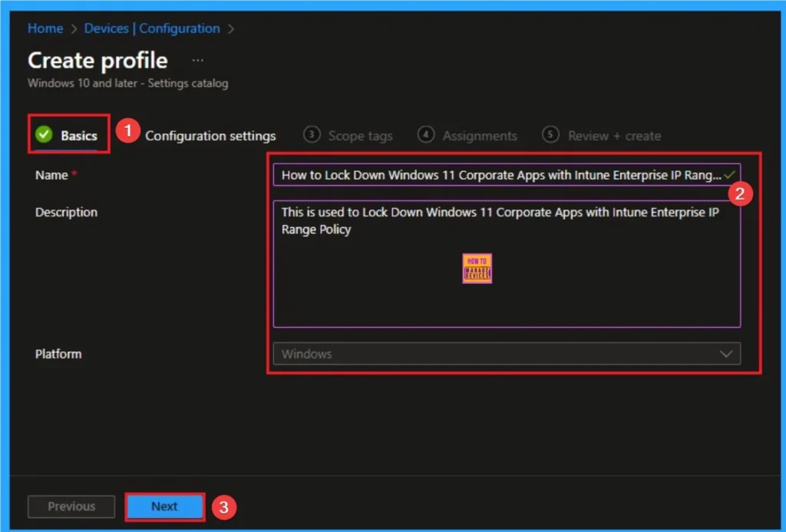The image size is (786, 532).
Task: Open the ellipsis menu next to Create profile
Action: click(197, 59)
